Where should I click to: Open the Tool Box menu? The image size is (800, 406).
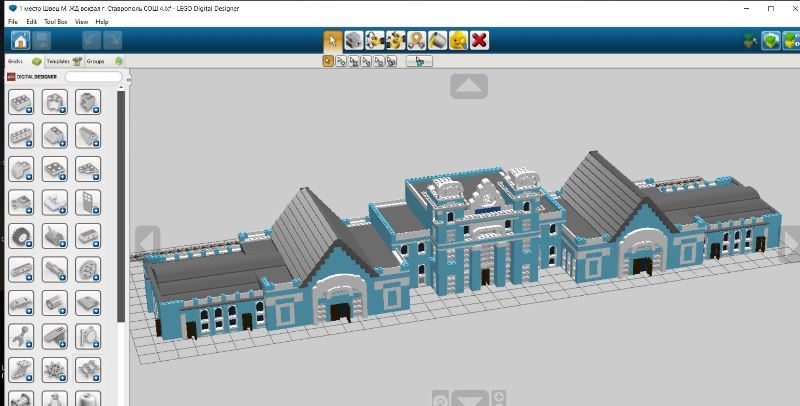(x=55, y=21)
